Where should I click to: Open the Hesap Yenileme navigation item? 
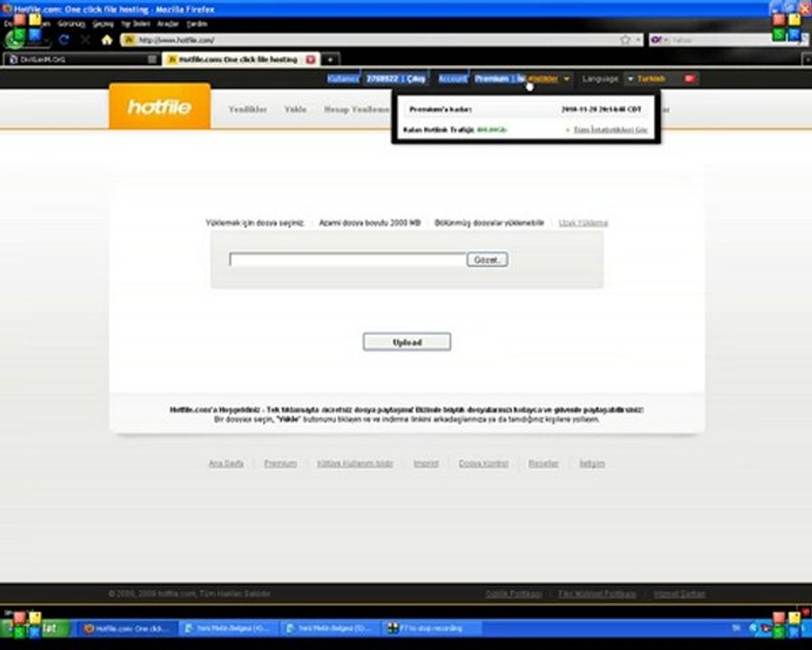pyautogui.click(x=356, y=109)
